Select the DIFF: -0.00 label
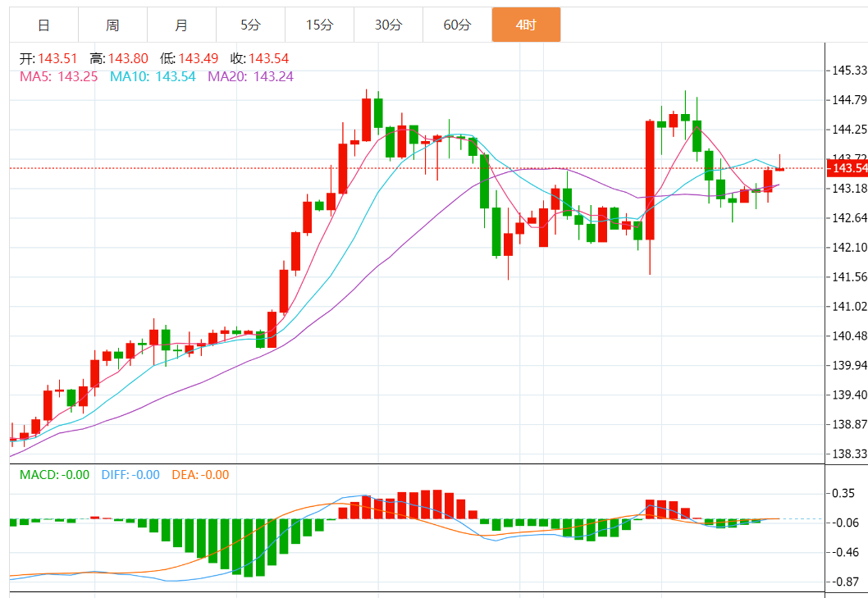This screenshot has height=598, width=868. 130,474
